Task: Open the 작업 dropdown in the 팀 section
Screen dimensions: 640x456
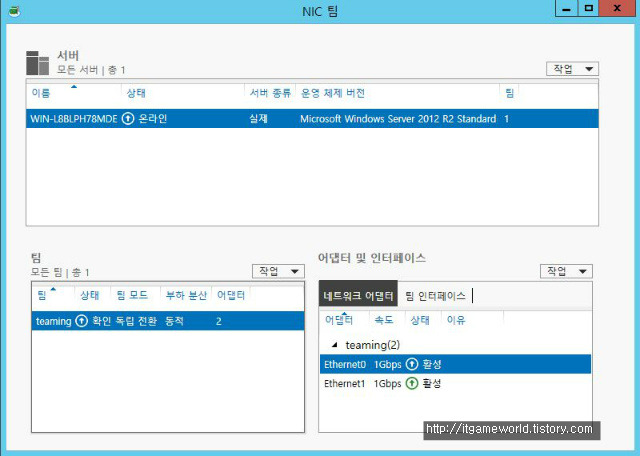Action: (x=278, y=271)
